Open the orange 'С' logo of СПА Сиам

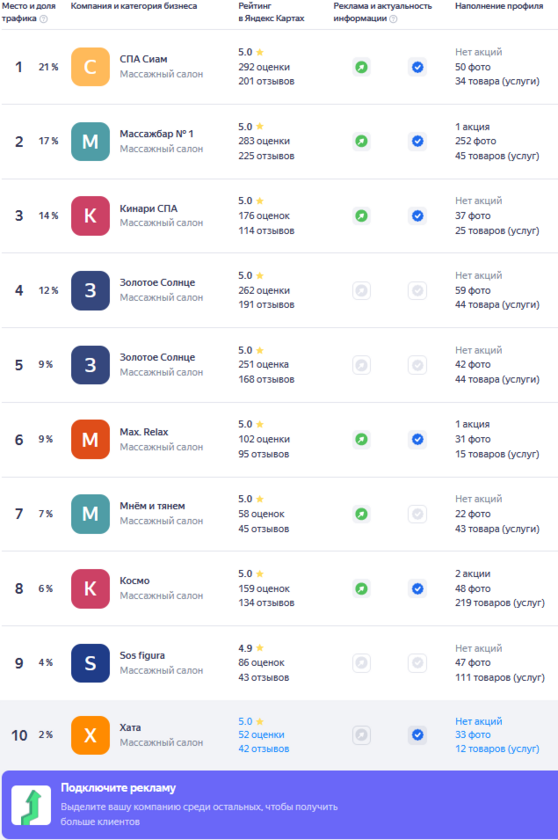pyautogui.click(x=90, y=67)
